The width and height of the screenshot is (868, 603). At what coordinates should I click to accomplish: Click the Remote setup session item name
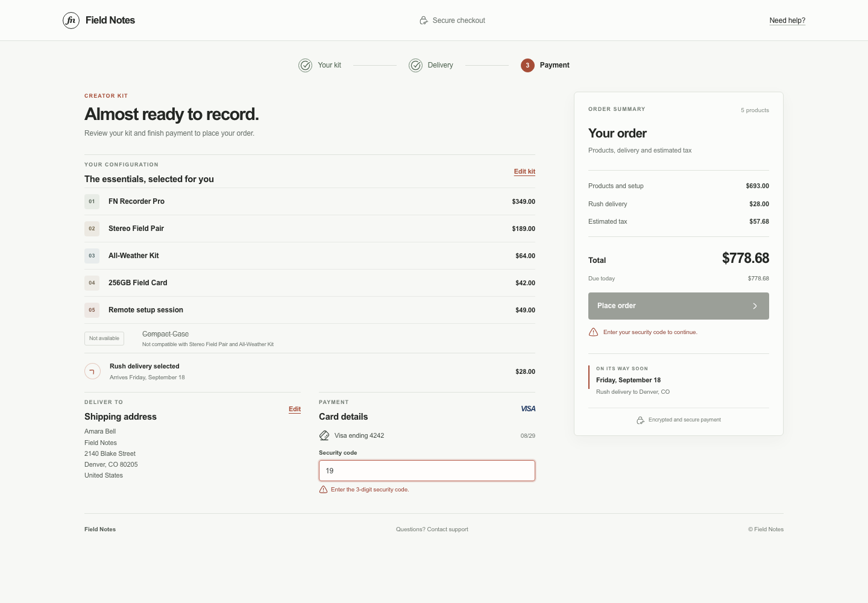tap(146, 310)
